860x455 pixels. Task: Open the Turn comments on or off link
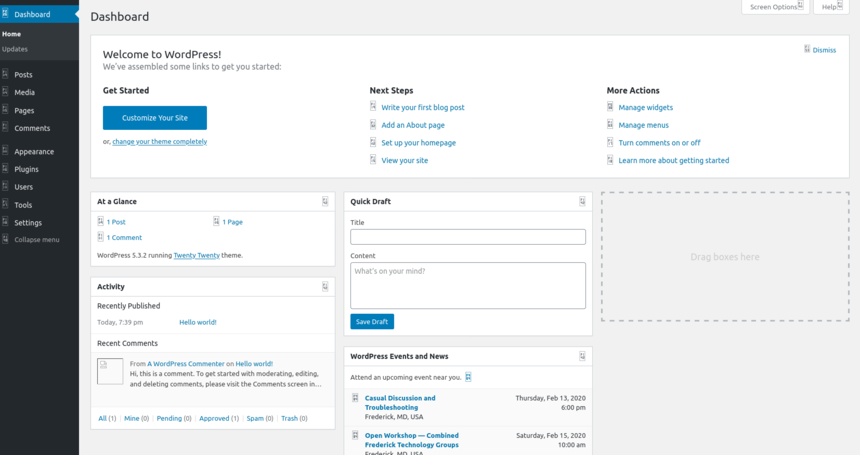[x=659, y=143]
